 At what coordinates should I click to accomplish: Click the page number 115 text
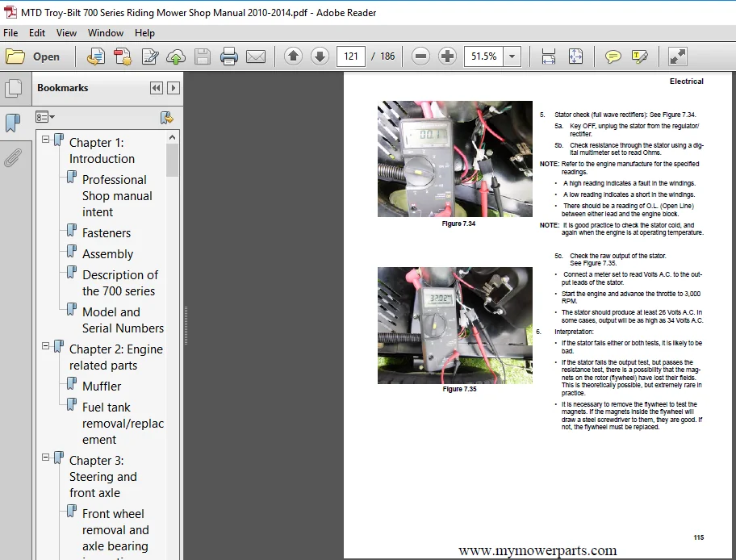[x=698, y=537]
